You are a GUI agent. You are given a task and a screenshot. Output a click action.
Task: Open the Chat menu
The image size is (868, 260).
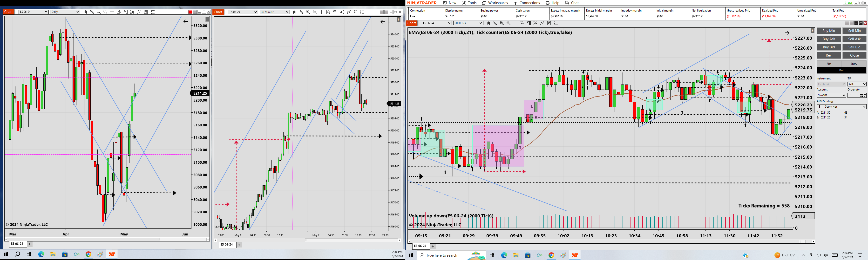572,3
